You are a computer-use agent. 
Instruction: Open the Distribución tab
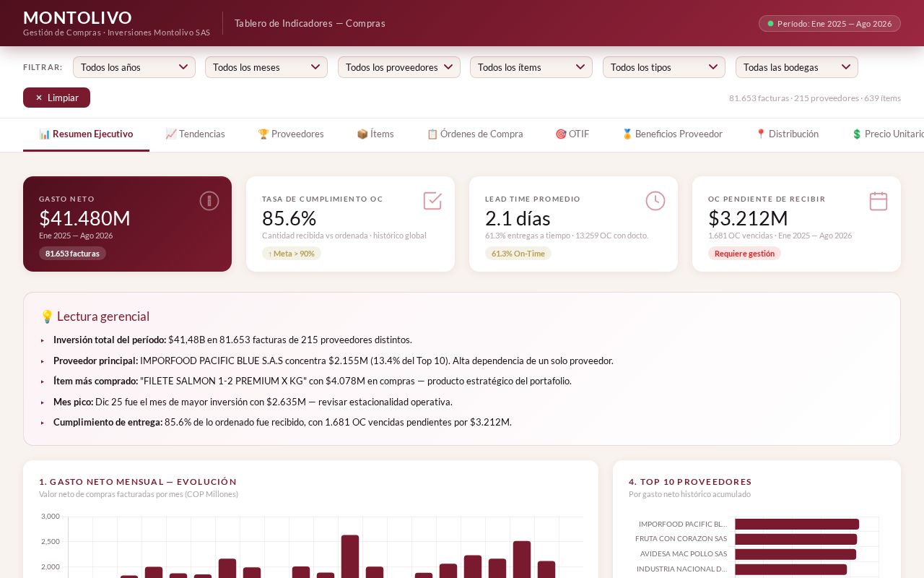point(787,134)
